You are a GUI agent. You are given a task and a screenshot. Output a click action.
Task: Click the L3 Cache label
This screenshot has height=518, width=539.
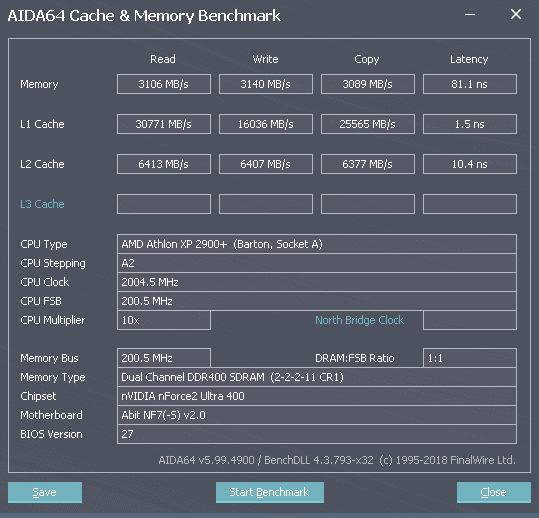42,204
